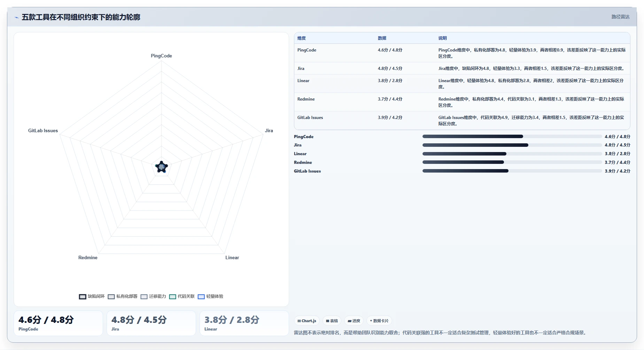Select the GitLab Issues row name in the table

point(310,118)
